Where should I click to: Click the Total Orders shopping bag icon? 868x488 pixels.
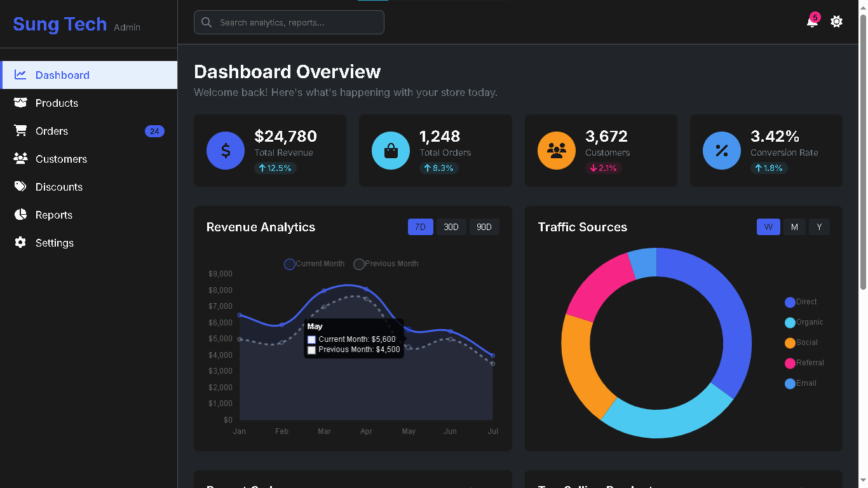(x=391, y=151)
